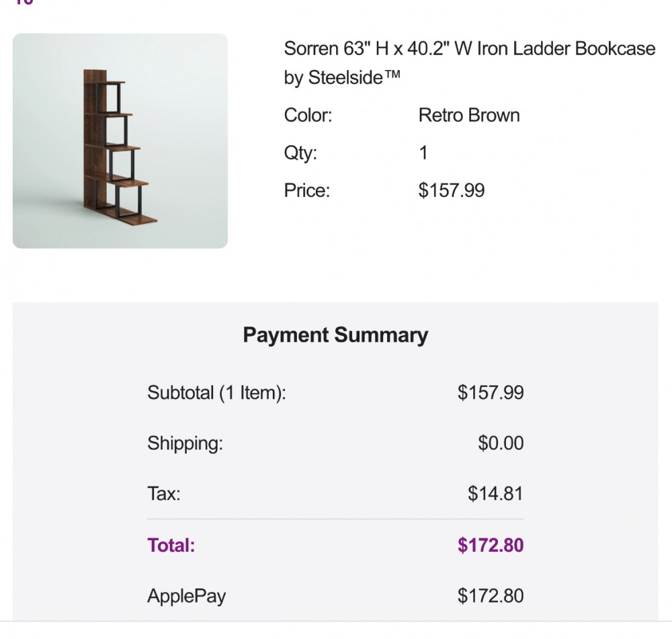Click the $0.00 shipping amount
672x639 pixels.
pyautogui.click(x=501, y=443)
